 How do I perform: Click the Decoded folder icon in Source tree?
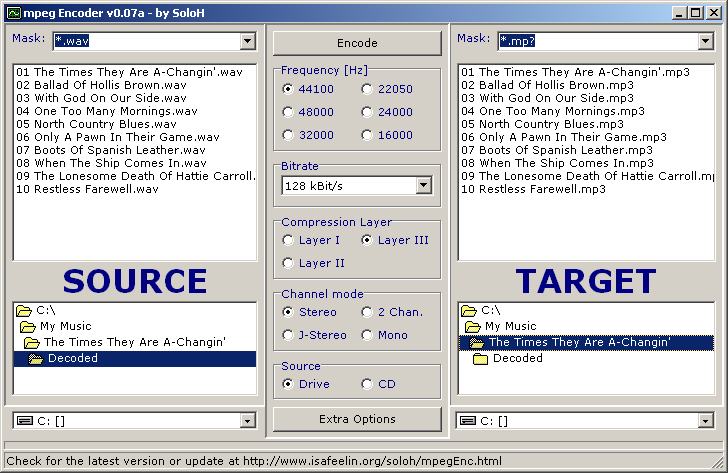pos(35,359)
